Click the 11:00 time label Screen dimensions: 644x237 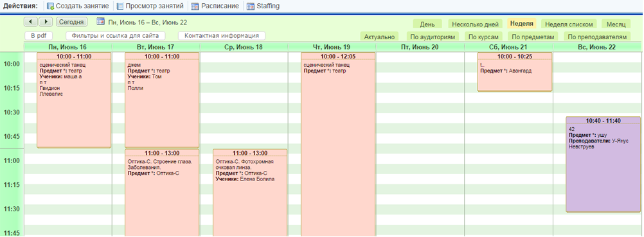point(12,161)
